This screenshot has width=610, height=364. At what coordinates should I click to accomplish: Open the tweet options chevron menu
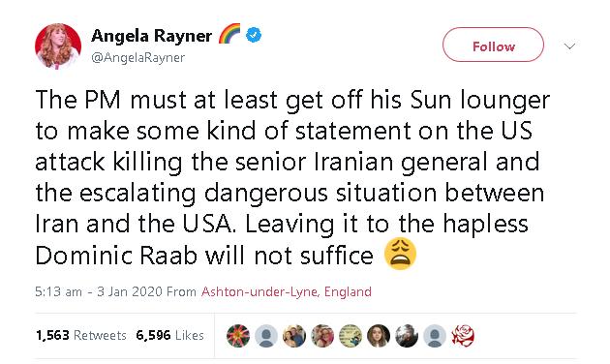coord(569,46)
